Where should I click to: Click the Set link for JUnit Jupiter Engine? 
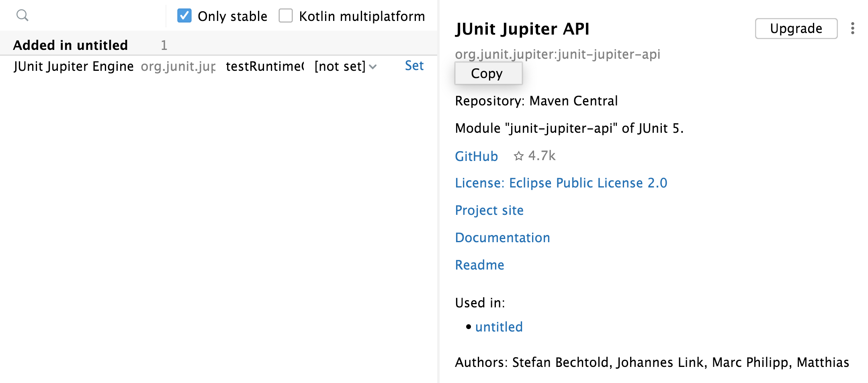(x=414, y=66)
